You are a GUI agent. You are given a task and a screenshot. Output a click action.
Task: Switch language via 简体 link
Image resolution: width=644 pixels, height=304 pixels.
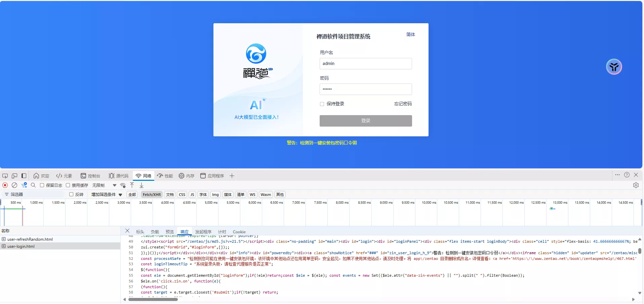pos(410,34)
